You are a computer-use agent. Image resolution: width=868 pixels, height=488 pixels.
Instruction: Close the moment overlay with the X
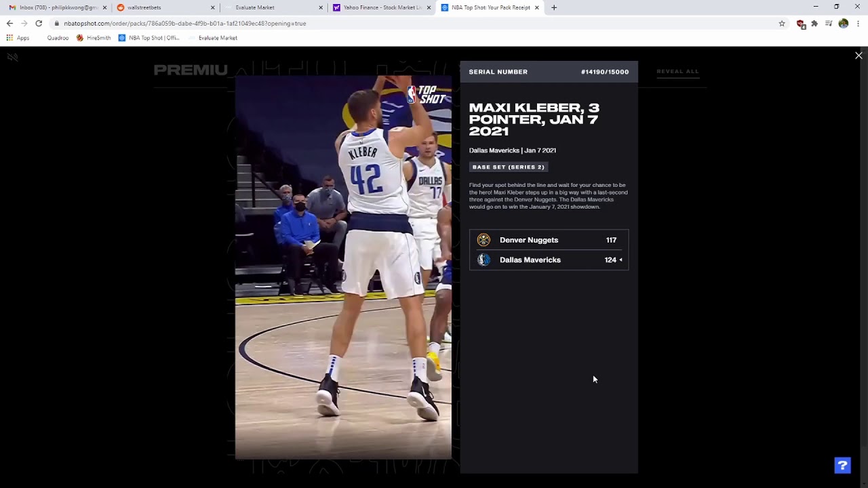(x=859, y=56)
